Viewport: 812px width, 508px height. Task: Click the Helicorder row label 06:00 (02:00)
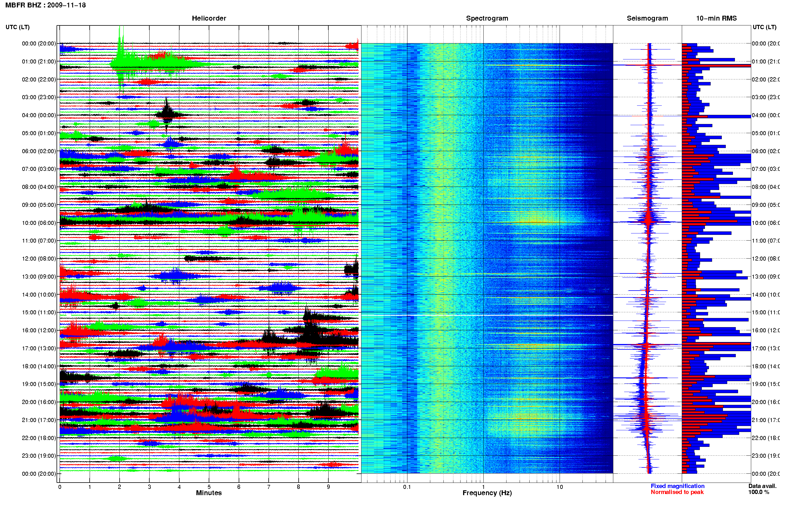tap(39, 151)
